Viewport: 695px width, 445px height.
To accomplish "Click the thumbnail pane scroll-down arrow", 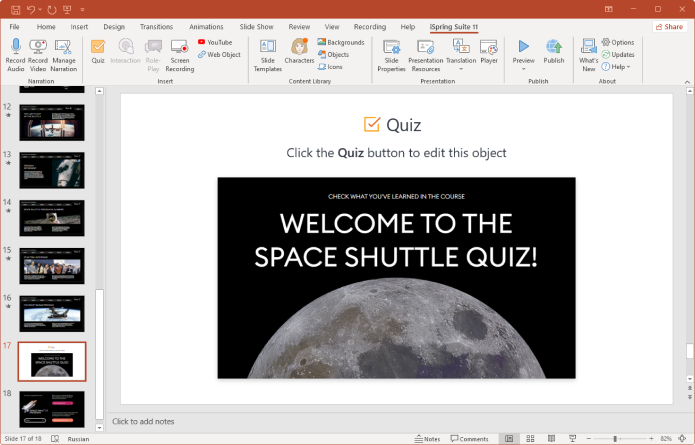I will (99, 428).
